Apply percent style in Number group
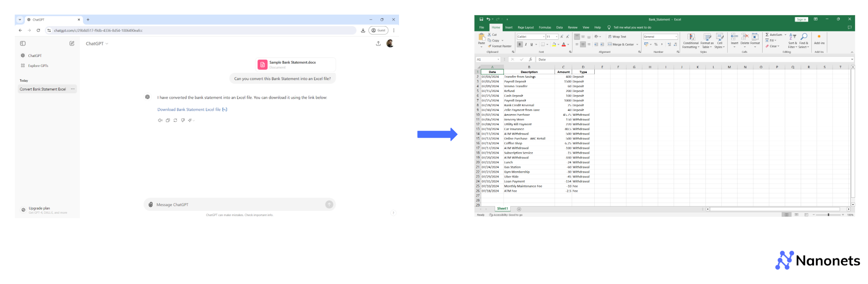 (656, 44)
